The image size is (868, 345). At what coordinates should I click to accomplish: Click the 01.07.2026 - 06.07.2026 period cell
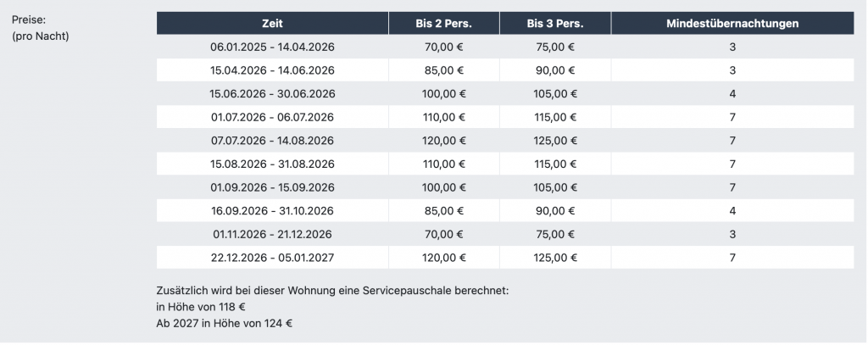[272, 117]
